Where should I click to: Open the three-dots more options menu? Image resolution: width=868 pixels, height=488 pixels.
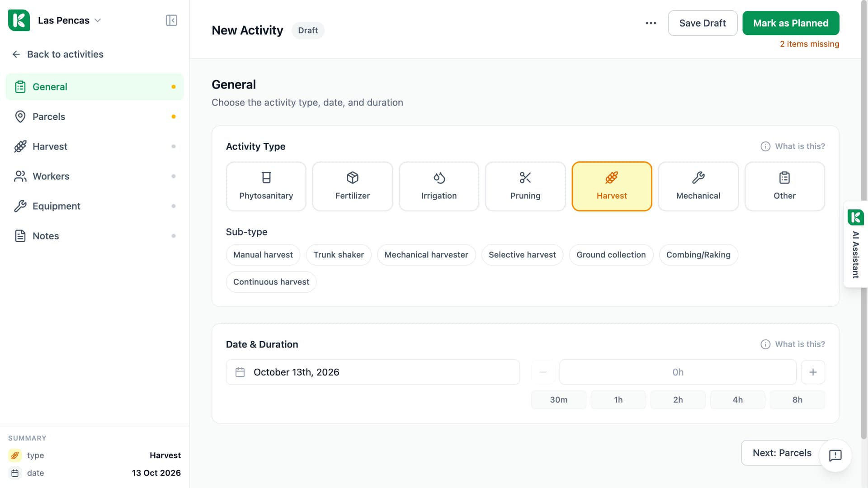coord(651,23)
